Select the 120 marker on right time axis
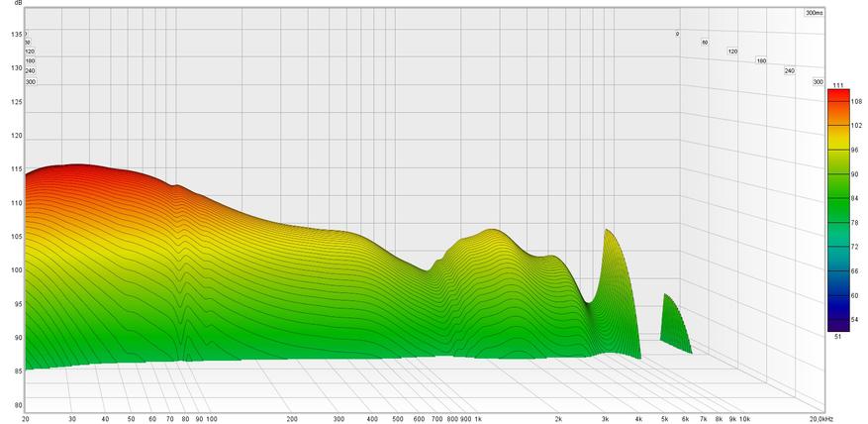 pos(732,52)
